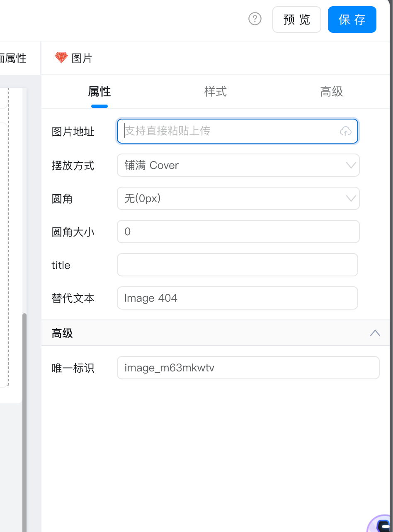Click the cloud upload icon in 图片地址
Image resolution: width=393 pixels, height=532 pixels.
(x=345, y=132)
